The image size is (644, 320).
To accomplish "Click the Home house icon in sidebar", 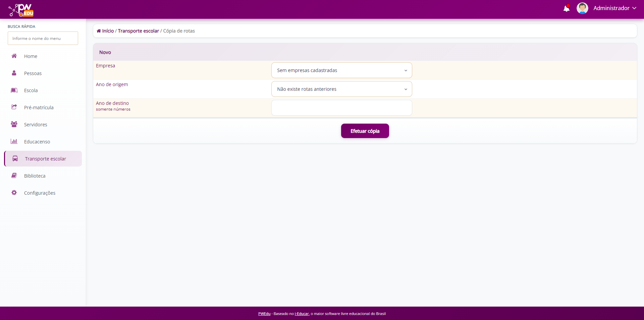I will pyautogui.click(x=14, y=56).
